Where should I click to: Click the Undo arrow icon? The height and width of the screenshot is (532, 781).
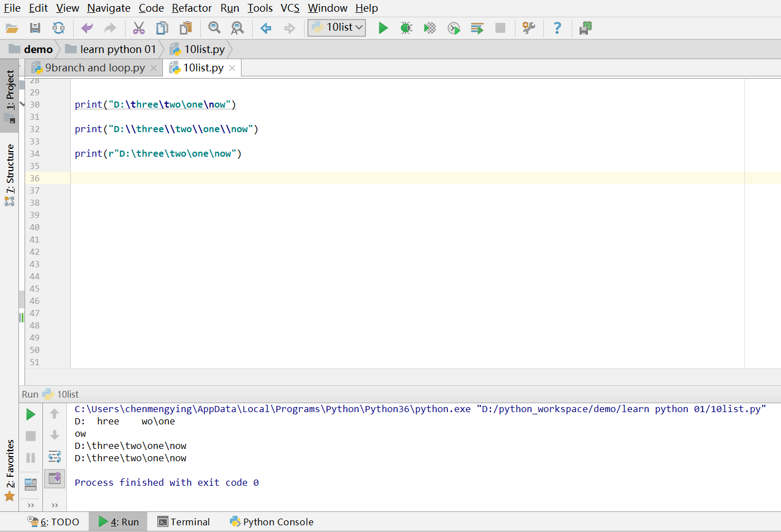(x=87, y=28)
